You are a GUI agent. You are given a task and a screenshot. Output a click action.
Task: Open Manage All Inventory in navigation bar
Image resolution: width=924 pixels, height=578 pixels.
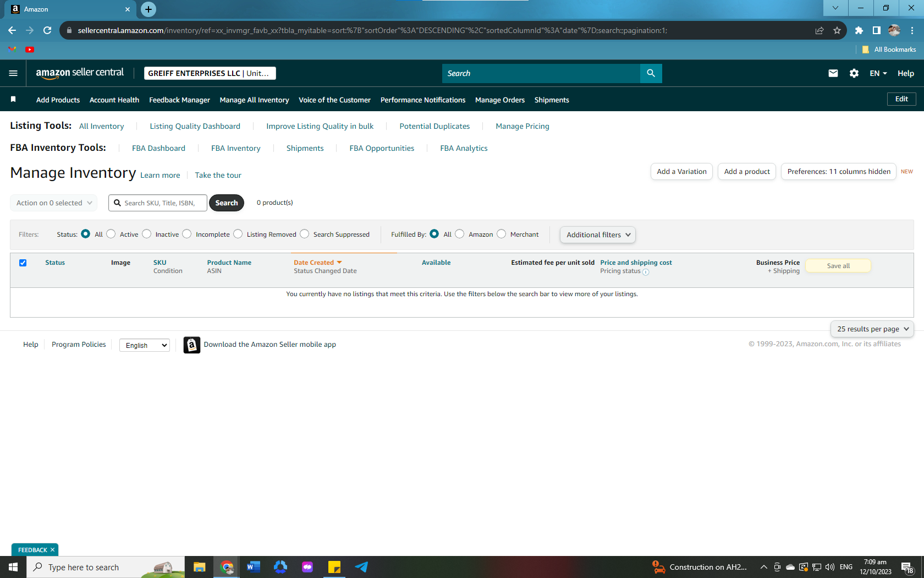(x=254, y=100)
